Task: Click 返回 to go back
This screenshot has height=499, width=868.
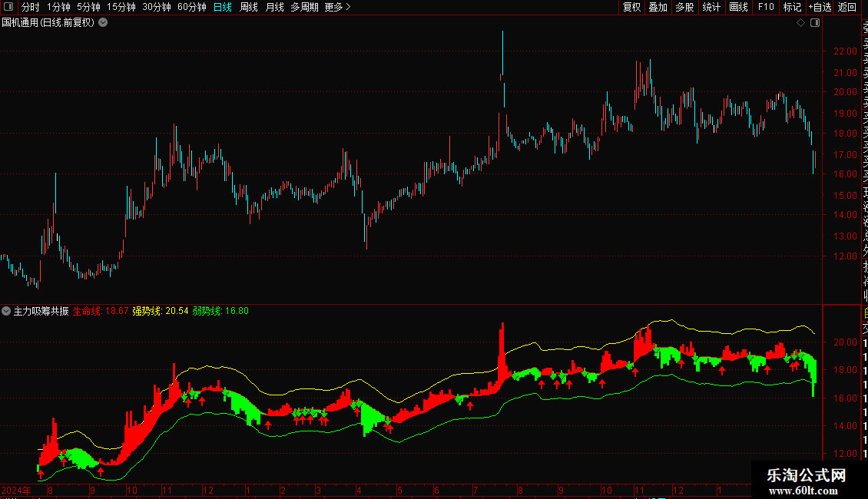Action: [x=847, y=7]
